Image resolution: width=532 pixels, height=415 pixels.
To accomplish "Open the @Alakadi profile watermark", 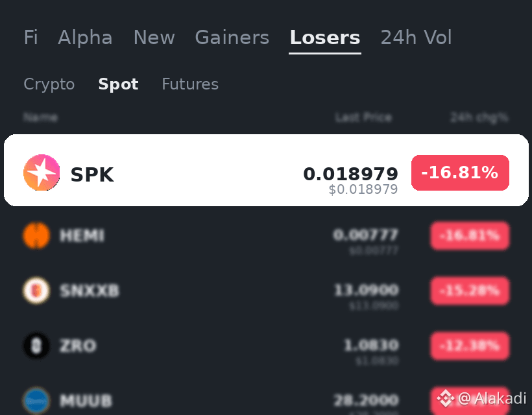I will click(492, 398).
